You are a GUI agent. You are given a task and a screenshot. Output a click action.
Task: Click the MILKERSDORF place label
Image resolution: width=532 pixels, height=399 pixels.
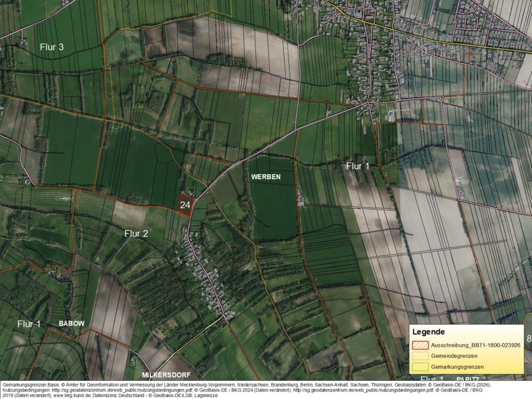point(166,374)
